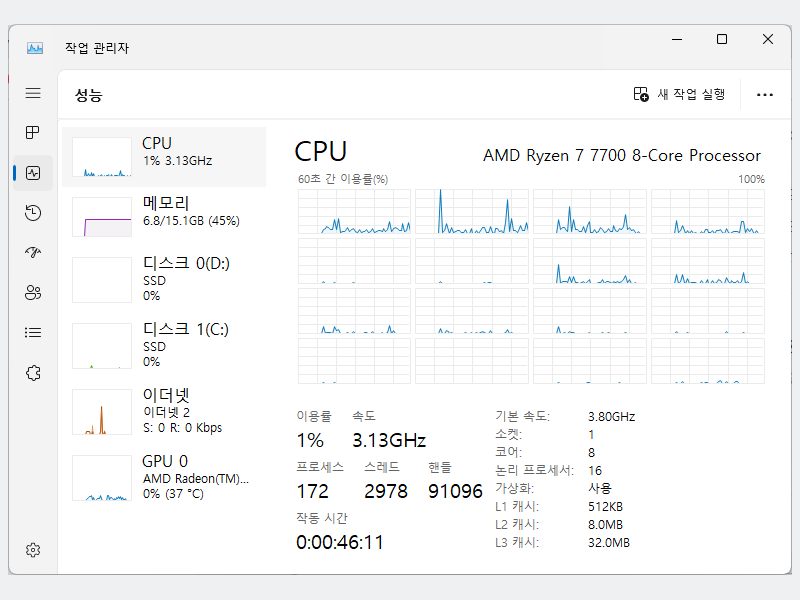Screen dimensions: 800x600
Task: Open the three-dot more options menu
Action: (x=765, y=95)
